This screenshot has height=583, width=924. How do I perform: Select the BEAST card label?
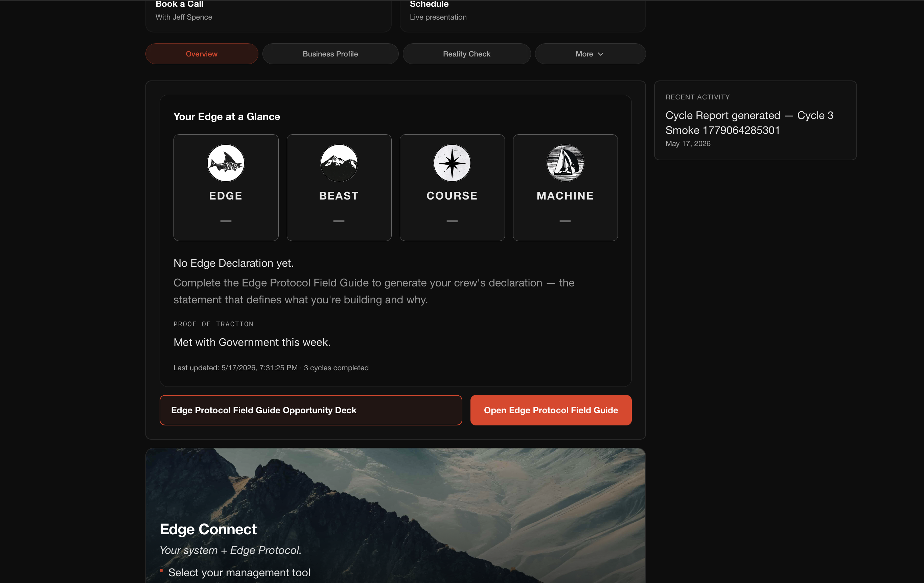click(x=339, y=195)
